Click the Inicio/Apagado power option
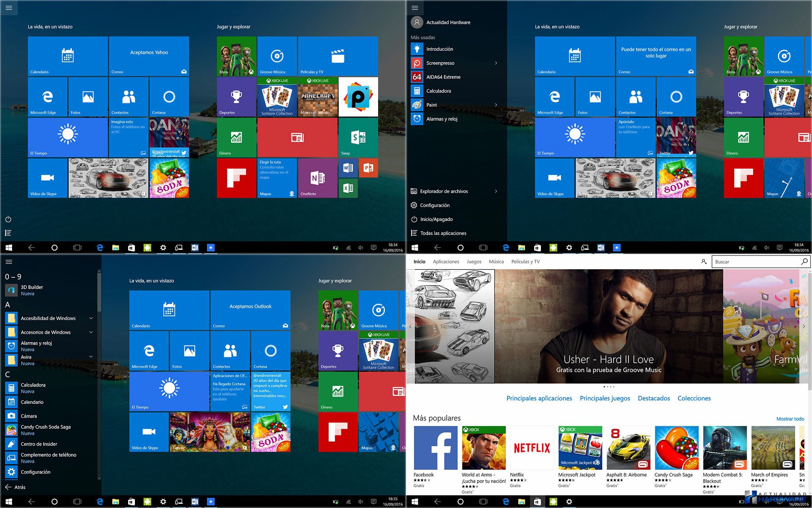The image size is (812, 508). tap(436, 219)
